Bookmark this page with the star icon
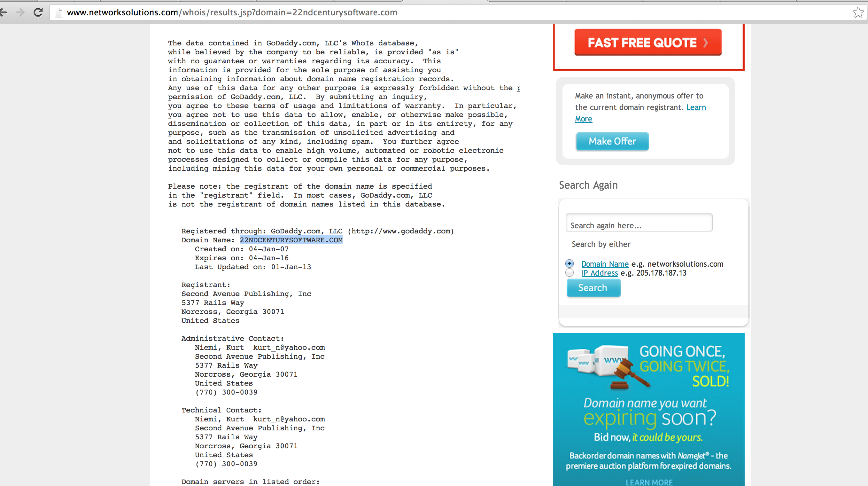Viewport: 868px width, 486px height. click(x=858, y=12)
